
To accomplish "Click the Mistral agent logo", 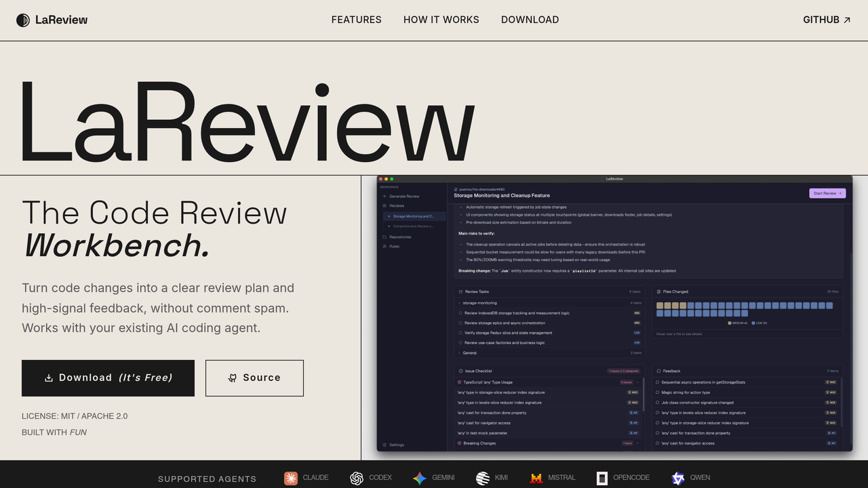I will pyautogui.click(x=536, y=478).
